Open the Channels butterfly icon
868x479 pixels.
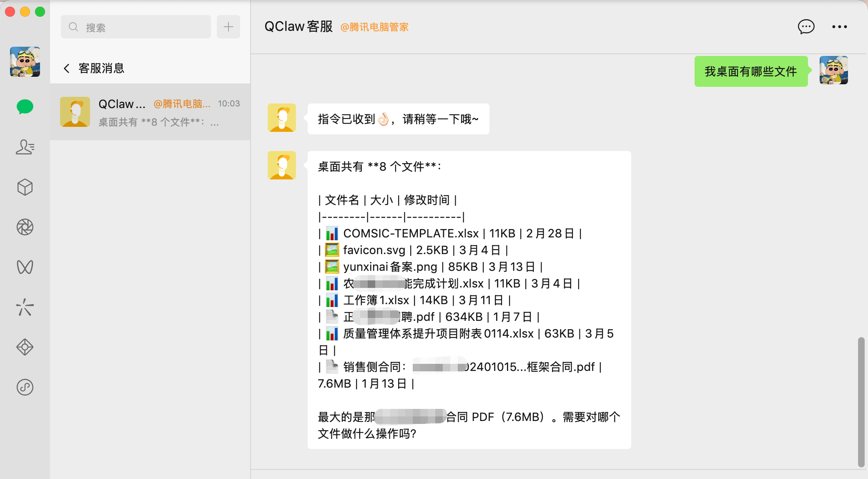[25, 267]
